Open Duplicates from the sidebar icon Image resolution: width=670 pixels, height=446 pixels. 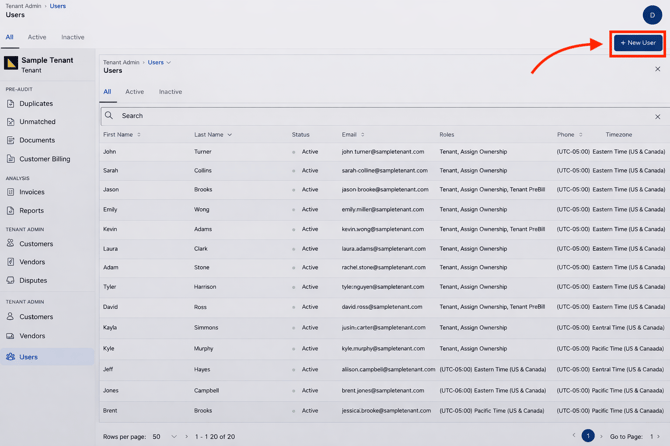[11, 104]
